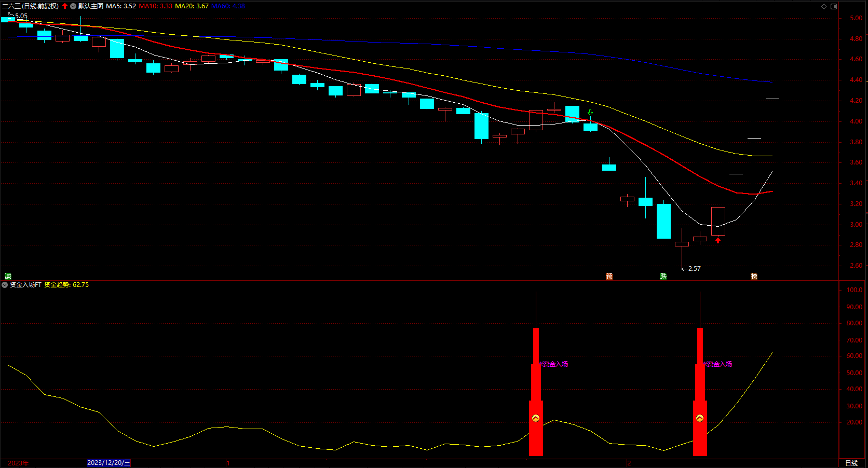The width and height of the screenshot is (868, 468).
Task: Click the 2023年 label on time axis
Action: (x=18, y=463)
